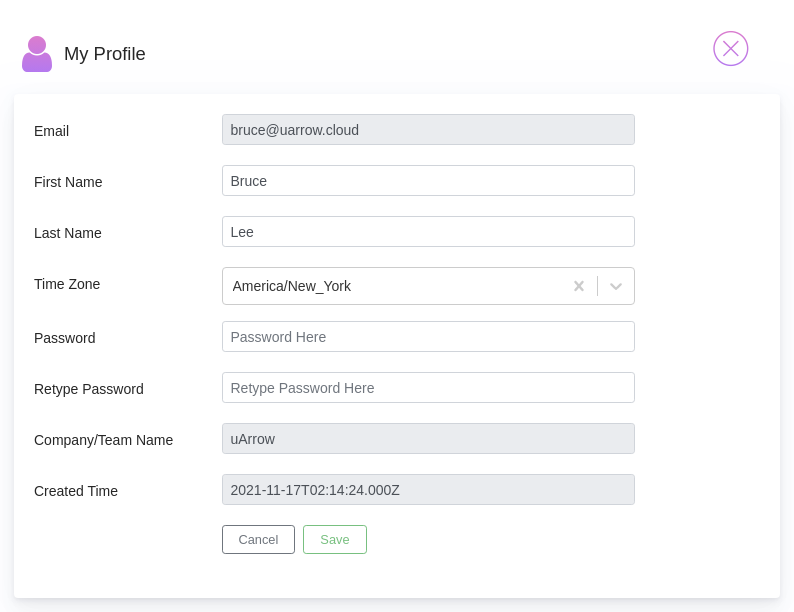Click the Created Time read-only field
The image size is (794, 612).
pos(428,489)
